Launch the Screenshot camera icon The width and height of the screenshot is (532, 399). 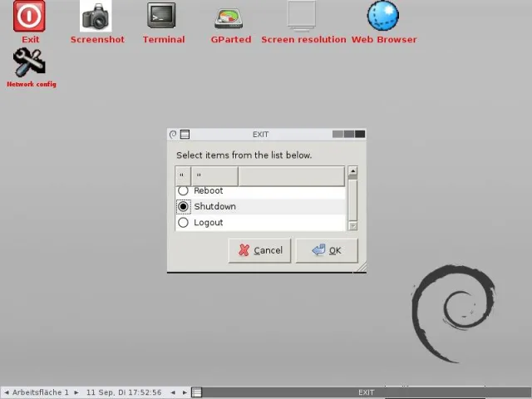click(x=96, y=17)
